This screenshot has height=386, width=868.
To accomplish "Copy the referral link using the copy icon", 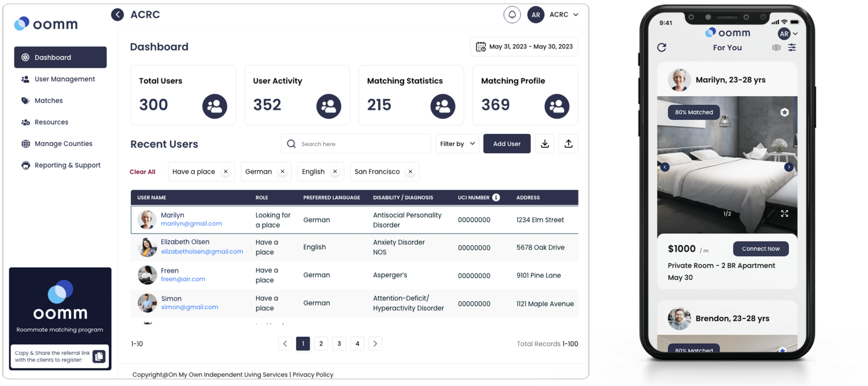I will coord(99,356).
